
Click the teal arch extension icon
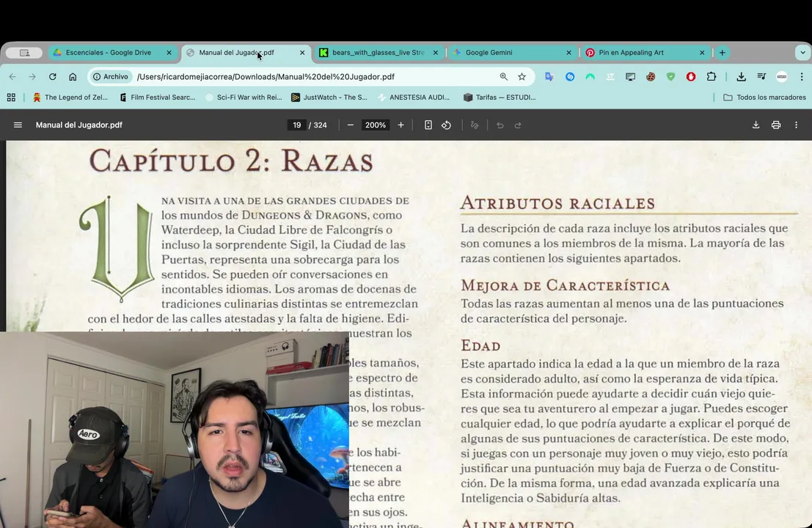(x=590, y=76)
